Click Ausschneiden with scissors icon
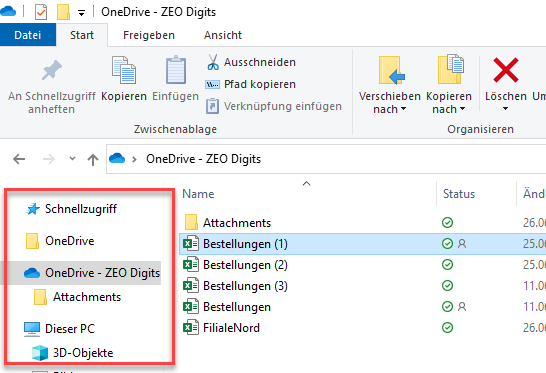Screen dimensions: 546x373 (251, 62)
